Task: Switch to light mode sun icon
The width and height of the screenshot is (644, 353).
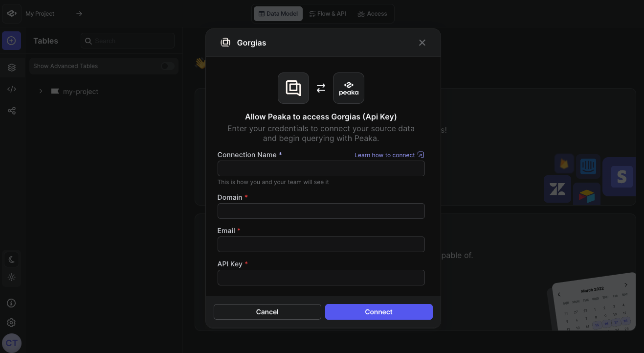Action: point(12,277)
